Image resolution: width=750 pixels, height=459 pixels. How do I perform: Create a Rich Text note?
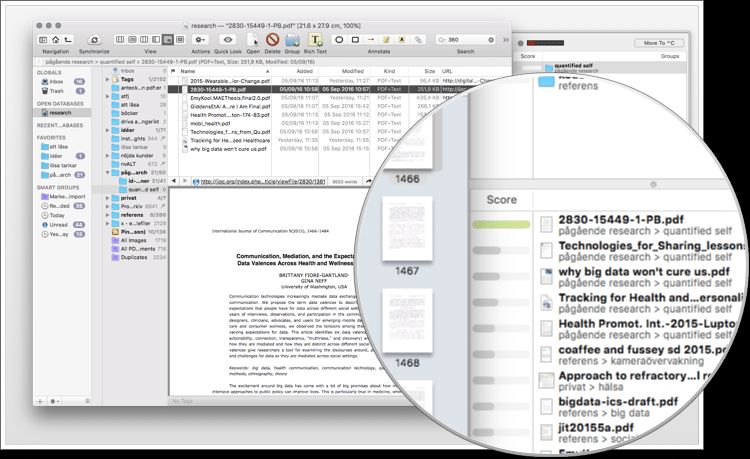point(316,39)
